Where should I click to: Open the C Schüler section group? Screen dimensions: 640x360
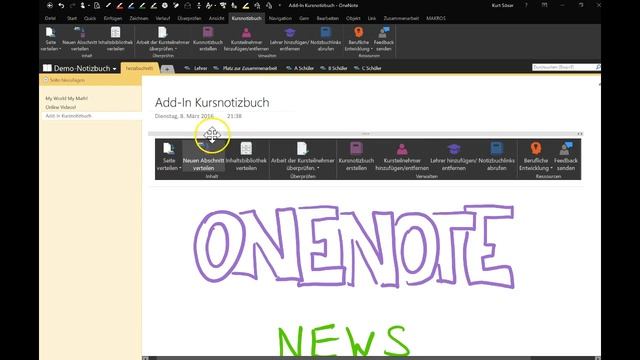coord(367,68)
